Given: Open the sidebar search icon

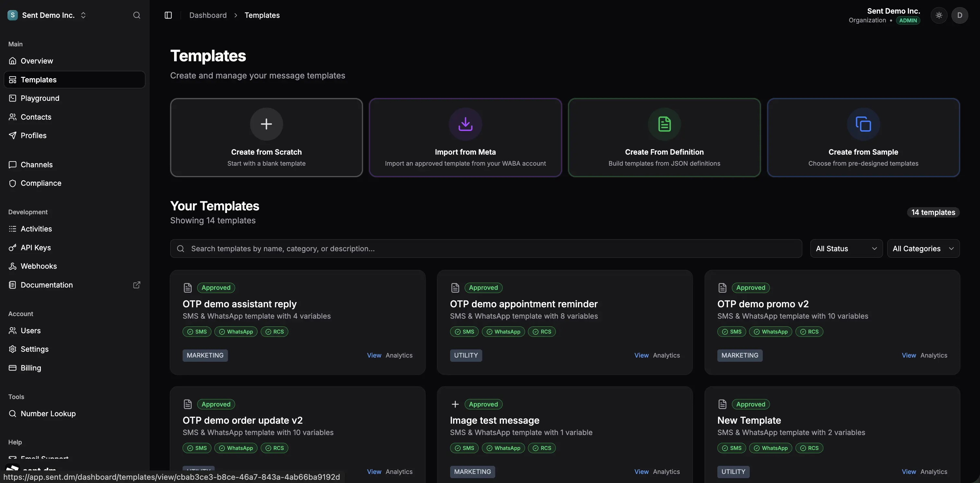Looking at the screenshot, I should coord(137,15).
